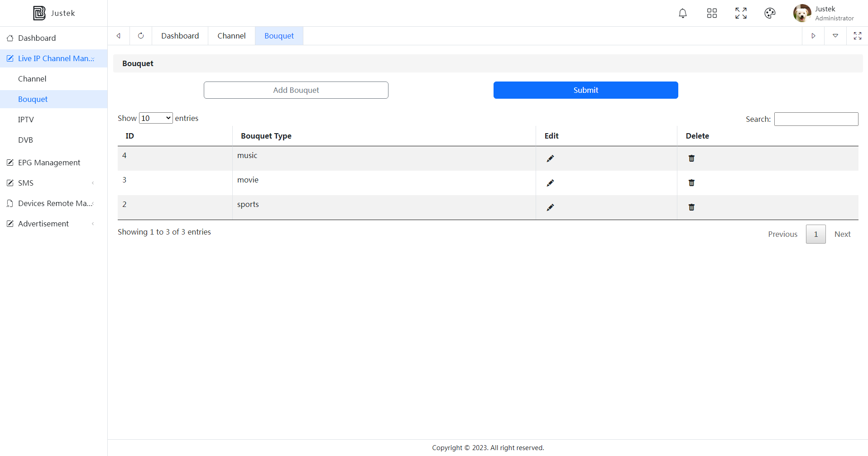Switch to the Bouquet tab

[279, 36]
